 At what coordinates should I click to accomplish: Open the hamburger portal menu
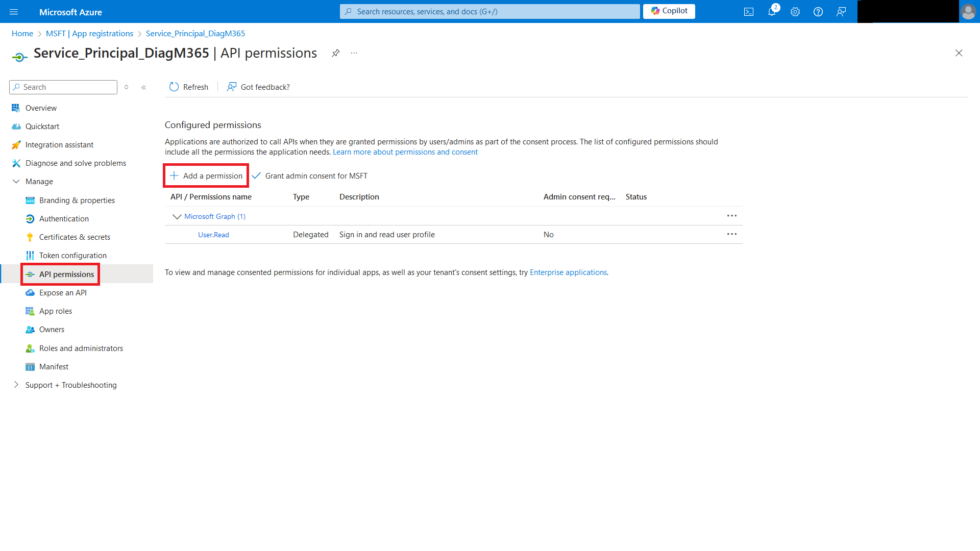(x=14, y=12)
